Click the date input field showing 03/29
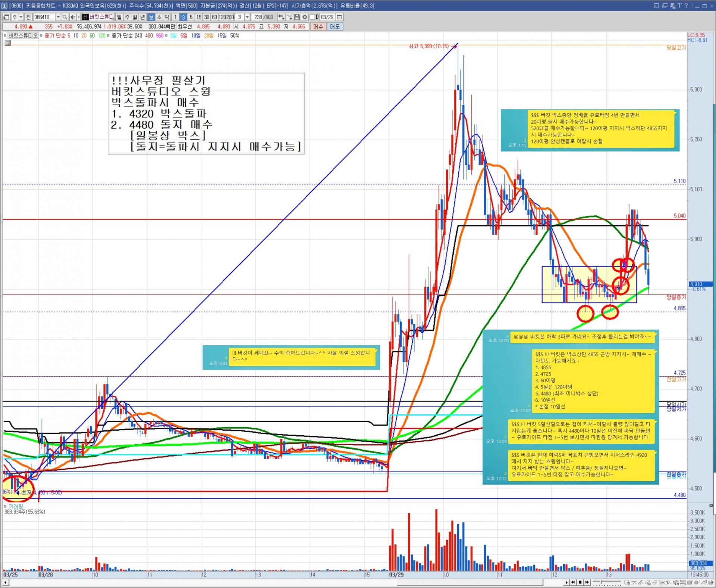716x588 pixels. click(x=327, y=17)
